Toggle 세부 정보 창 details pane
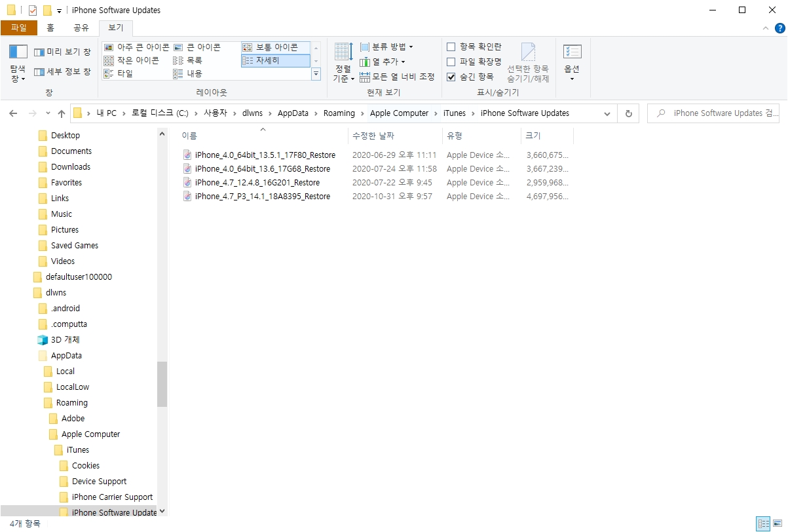This screenshot has height=532, width=788. point(62,71)
